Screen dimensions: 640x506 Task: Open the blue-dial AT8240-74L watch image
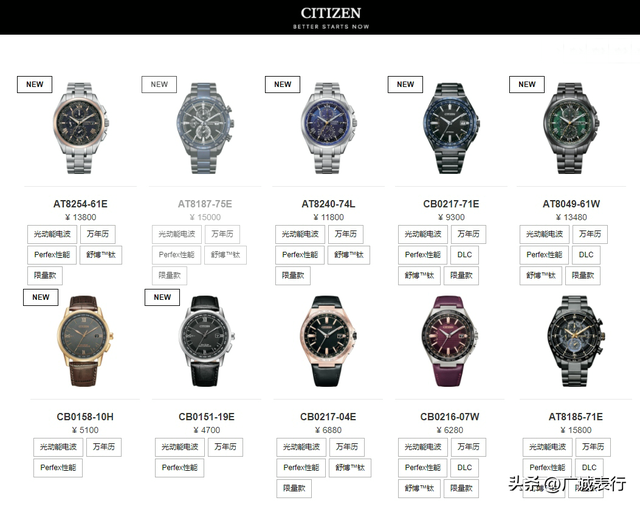pos(329,128)
